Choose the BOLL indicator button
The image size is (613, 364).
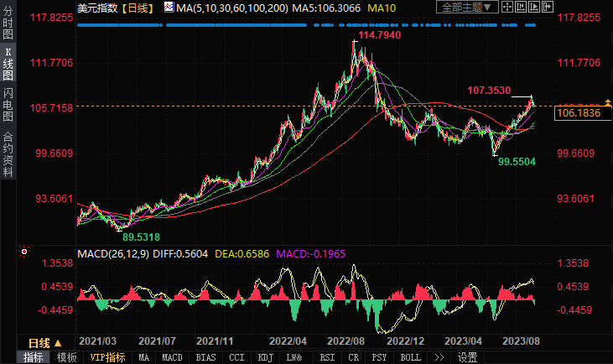411,357
